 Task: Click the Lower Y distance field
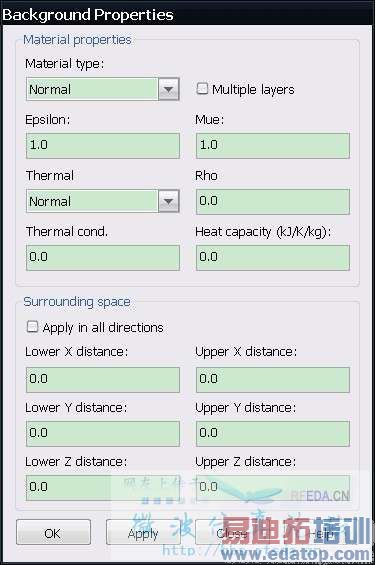(x=103, y=433)
